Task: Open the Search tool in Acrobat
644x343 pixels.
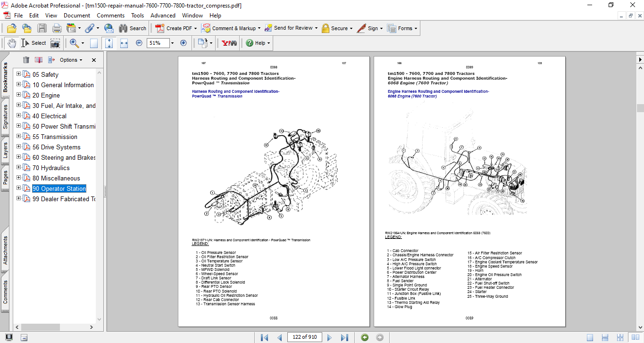Action: pos(133,28)
